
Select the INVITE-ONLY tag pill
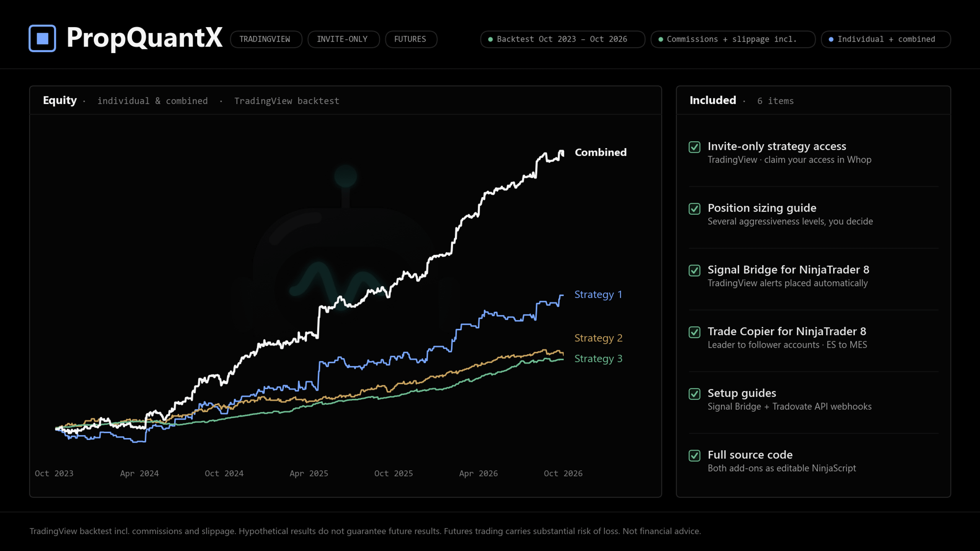[343, 39]
